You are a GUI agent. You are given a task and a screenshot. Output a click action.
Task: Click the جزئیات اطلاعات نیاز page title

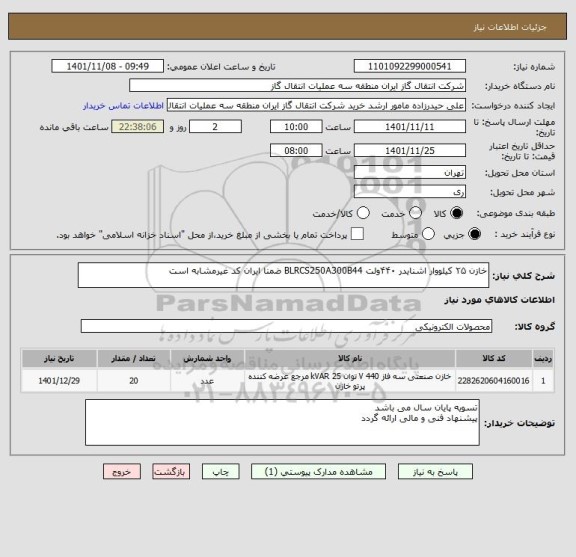pos(510,27)
